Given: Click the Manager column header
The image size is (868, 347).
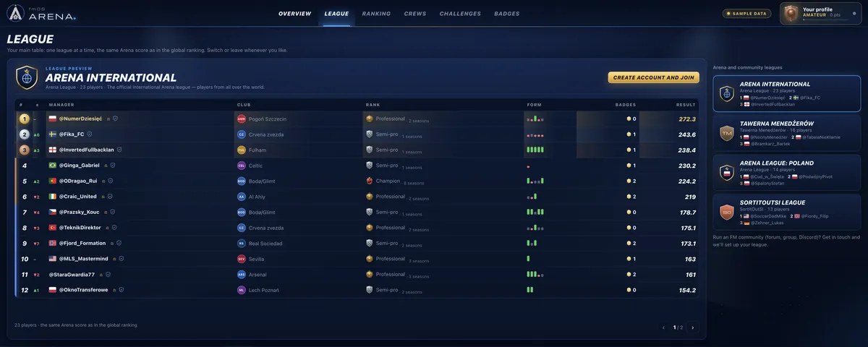Looking at the screenshot, I should click(61, 104).
